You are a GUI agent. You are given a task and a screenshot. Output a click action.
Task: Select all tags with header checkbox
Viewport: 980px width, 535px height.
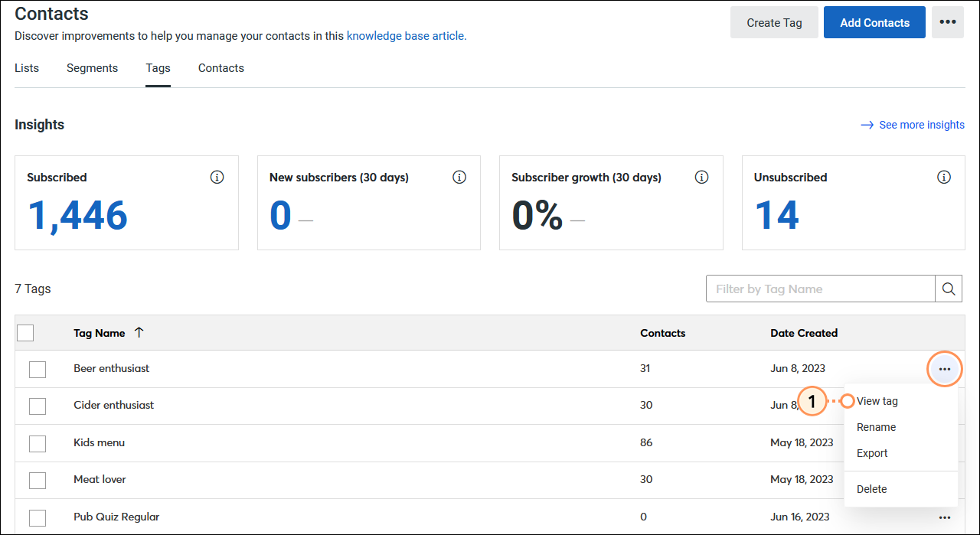pyautogui.click(x=25, y=333)
